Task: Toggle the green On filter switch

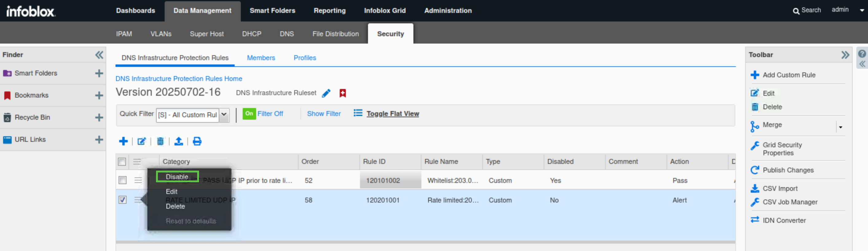Action: pos(249,114)
